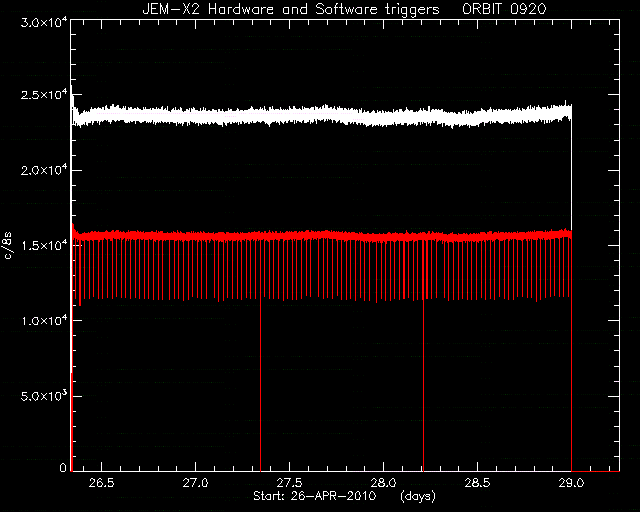This screenshot has height=512, width=640.
Task: Click the plot title JEM-X2 Hardware and Software triggers
Action: click(x=291, y=9)
